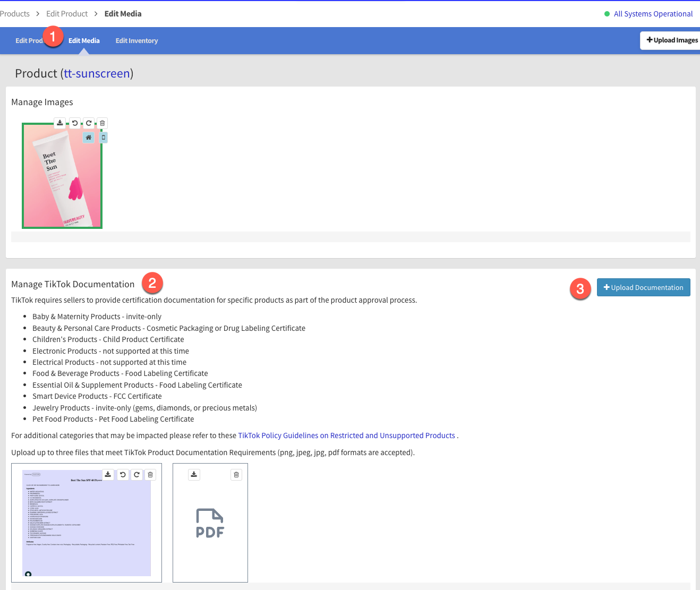Click the mobile phone icon on product image
The image size is (700, 590).
104,138
